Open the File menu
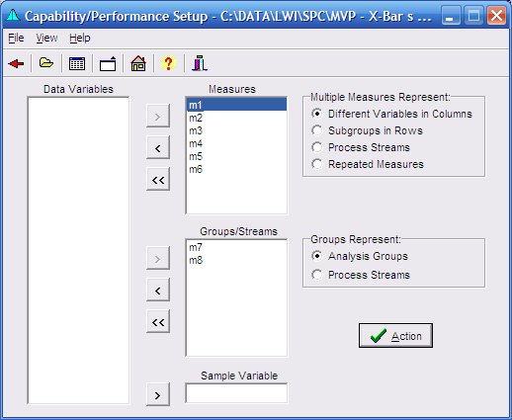 click(x=16, y=38)
